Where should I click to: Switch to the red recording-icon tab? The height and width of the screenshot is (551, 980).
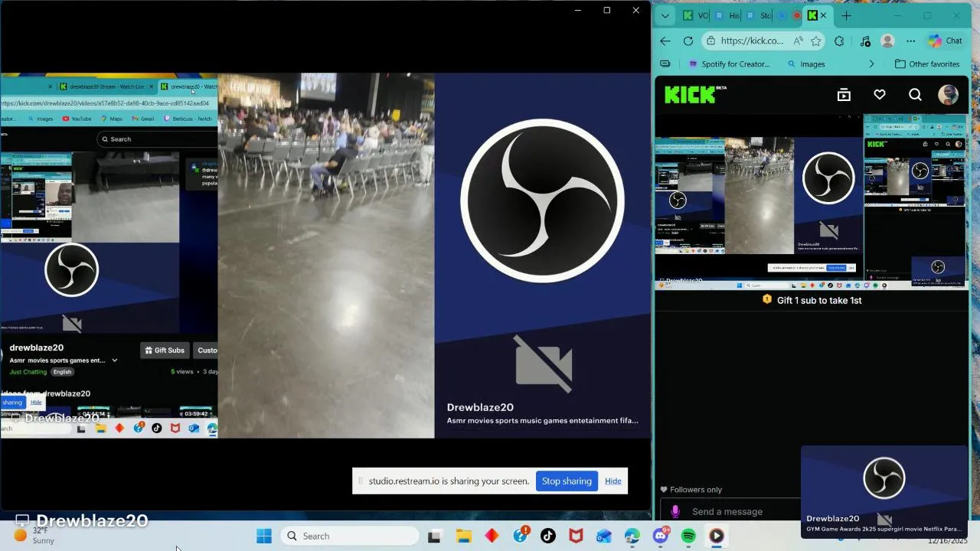[x=796, y=15]
